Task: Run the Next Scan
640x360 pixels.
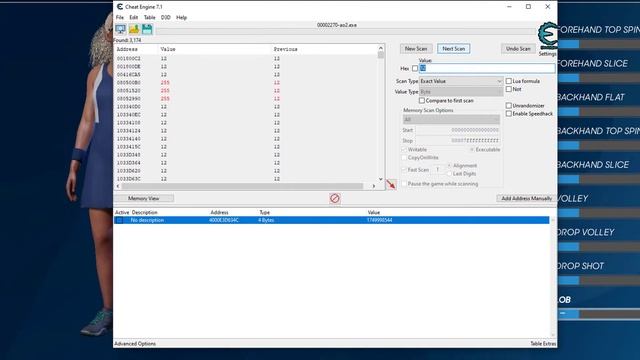Action: pyautogui.click(x=453, y=49)
